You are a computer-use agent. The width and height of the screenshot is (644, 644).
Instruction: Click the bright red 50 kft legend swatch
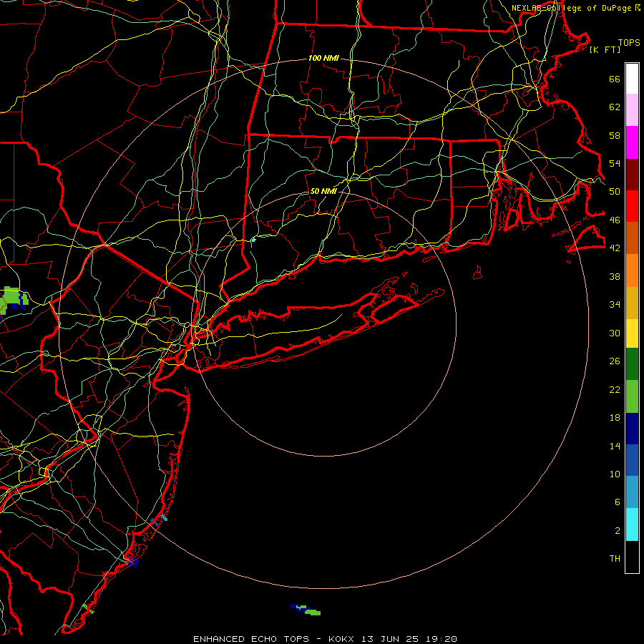[632, 206]
